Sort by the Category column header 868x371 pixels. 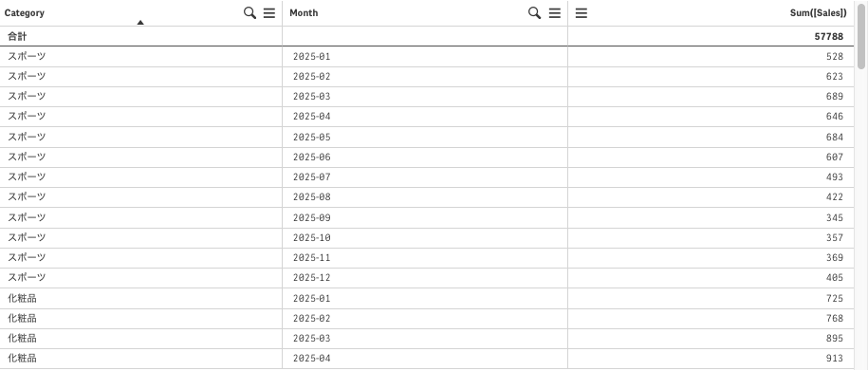tap(25, 12)
